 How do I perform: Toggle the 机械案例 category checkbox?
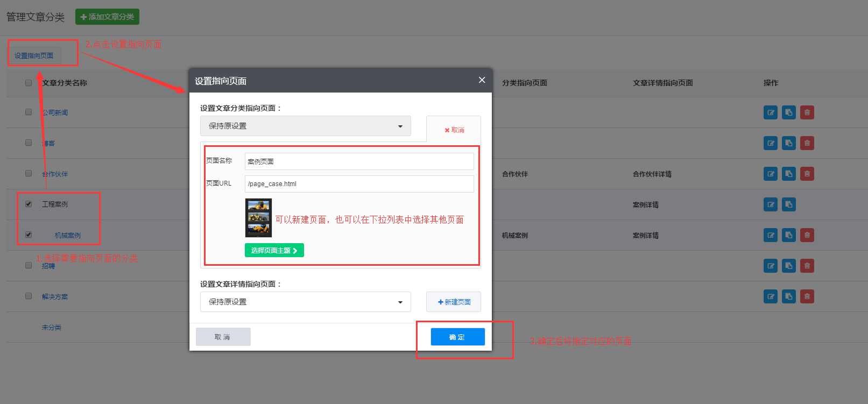tap(29, 235)
